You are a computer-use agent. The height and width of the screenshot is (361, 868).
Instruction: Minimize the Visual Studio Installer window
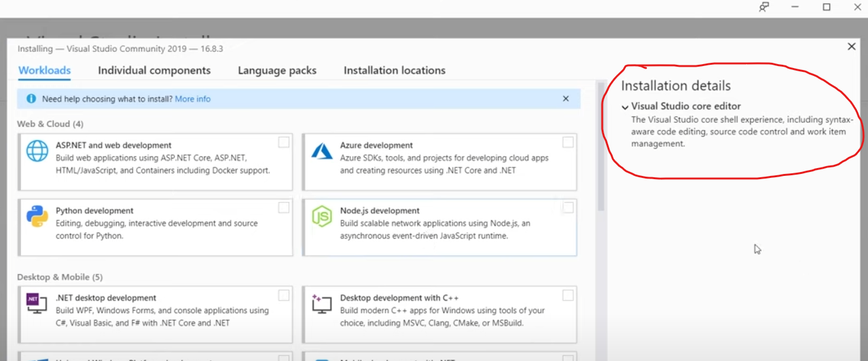click(x=795, y=7)
